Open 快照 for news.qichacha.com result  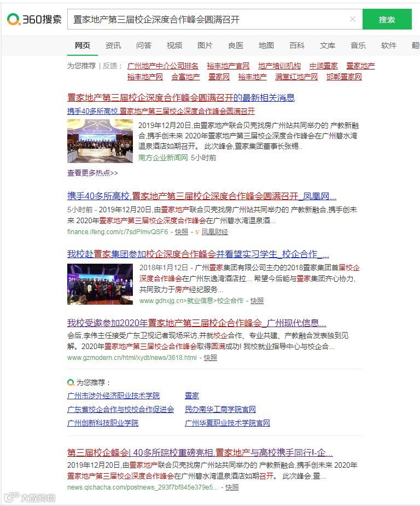(232, 487)
